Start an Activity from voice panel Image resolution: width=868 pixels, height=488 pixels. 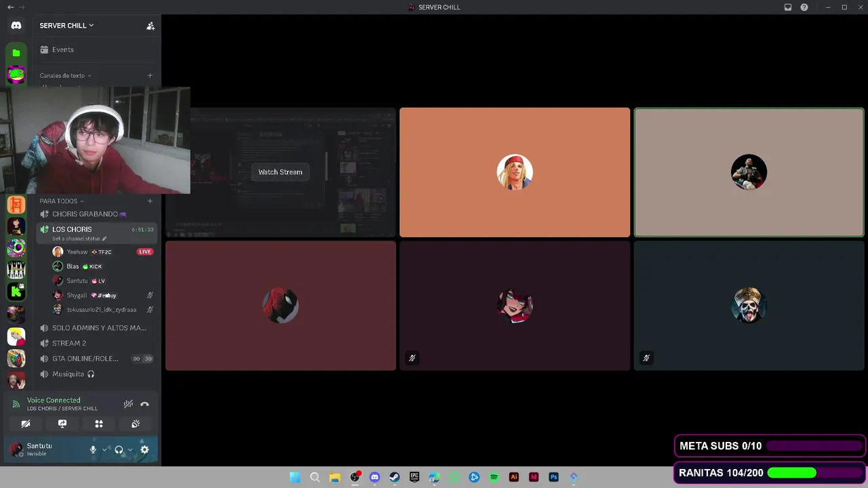(99, 424)
